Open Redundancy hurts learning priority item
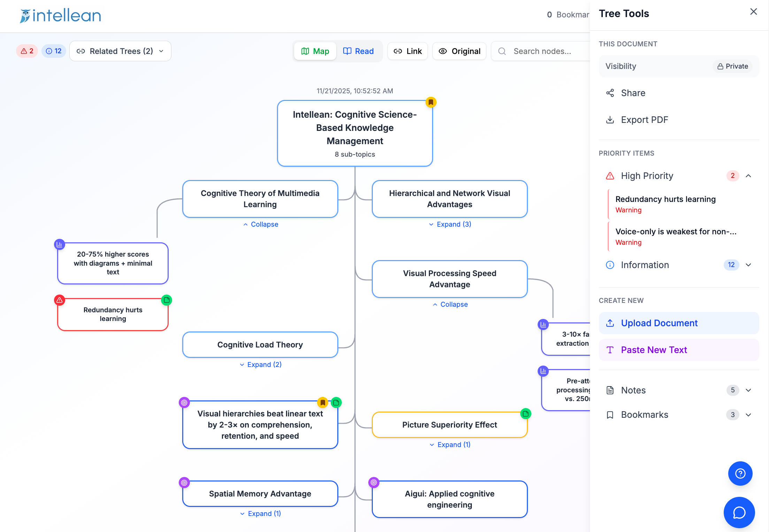 [679, 204]
